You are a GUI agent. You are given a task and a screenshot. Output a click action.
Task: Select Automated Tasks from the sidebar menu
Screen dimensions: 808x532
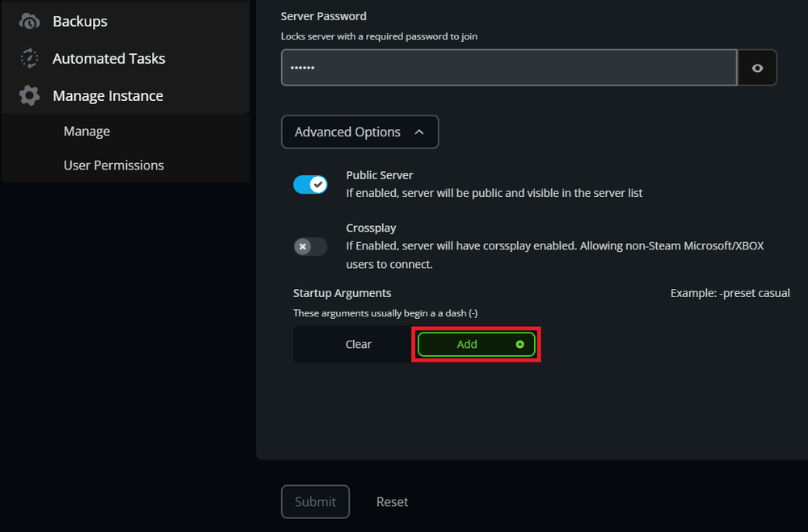(108, 58)
